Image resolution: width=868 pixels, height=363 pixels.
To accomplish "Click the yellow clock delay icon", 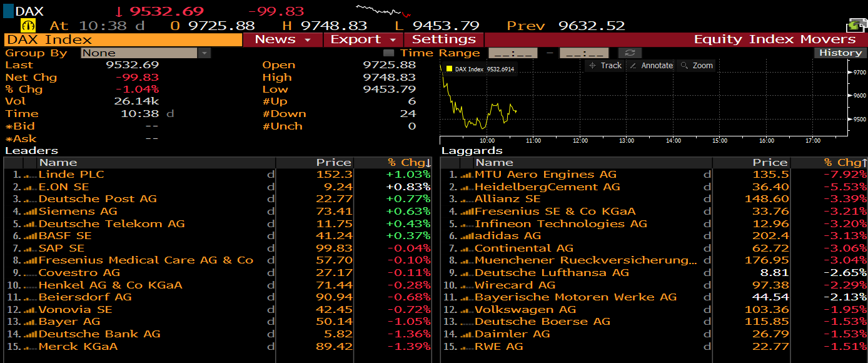I will point(28,26).
